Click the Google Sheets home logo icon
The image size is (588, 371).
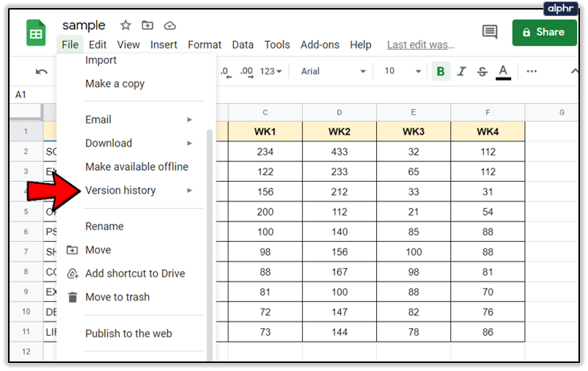tap(36, 34)
